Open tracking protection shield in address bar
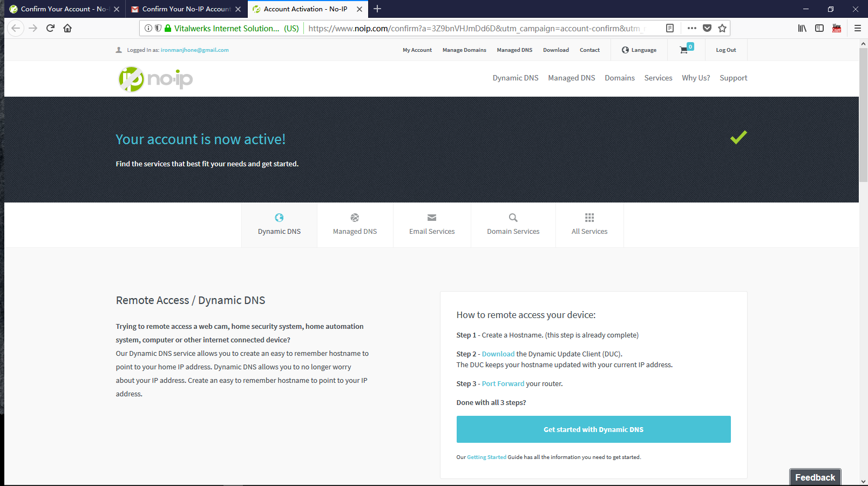This screenshot has width=868, height=486. pos(158,28)
